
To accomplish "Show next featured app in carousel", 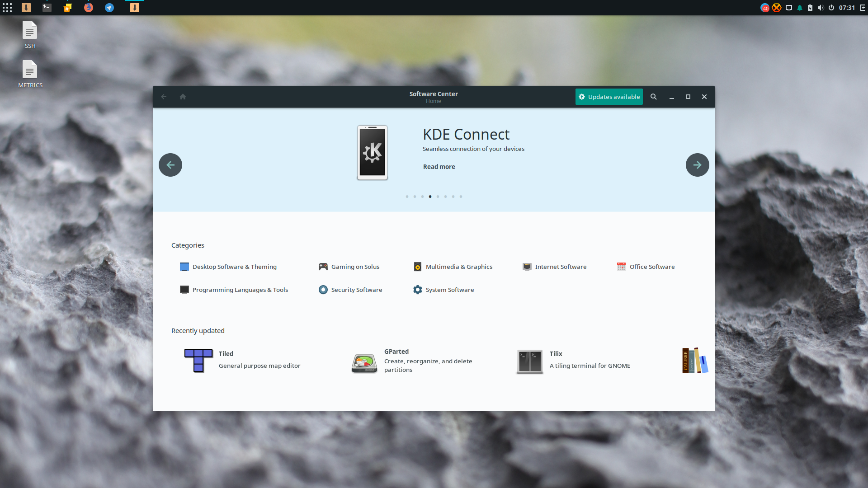I will [697, 165].
